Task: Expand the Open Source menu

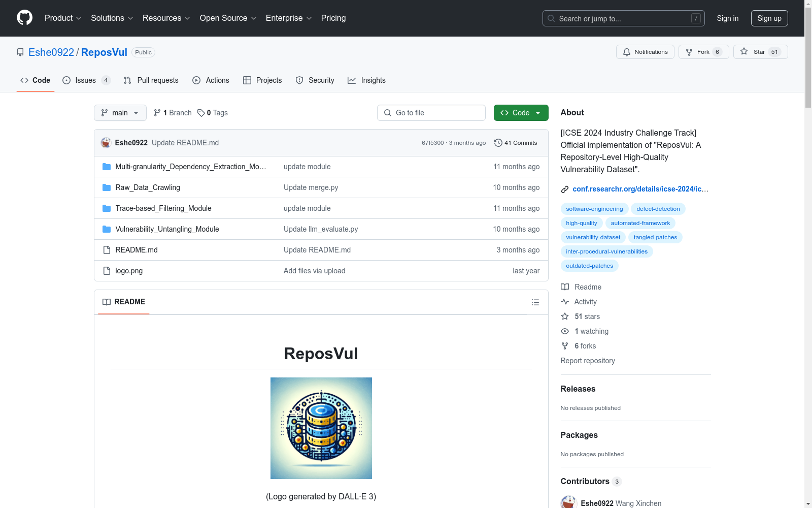Action: point(228,18)
